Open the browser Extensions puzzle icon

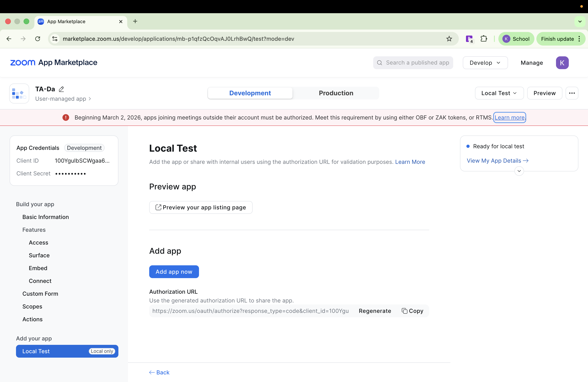pyautogui.click(x=483, y=39)
